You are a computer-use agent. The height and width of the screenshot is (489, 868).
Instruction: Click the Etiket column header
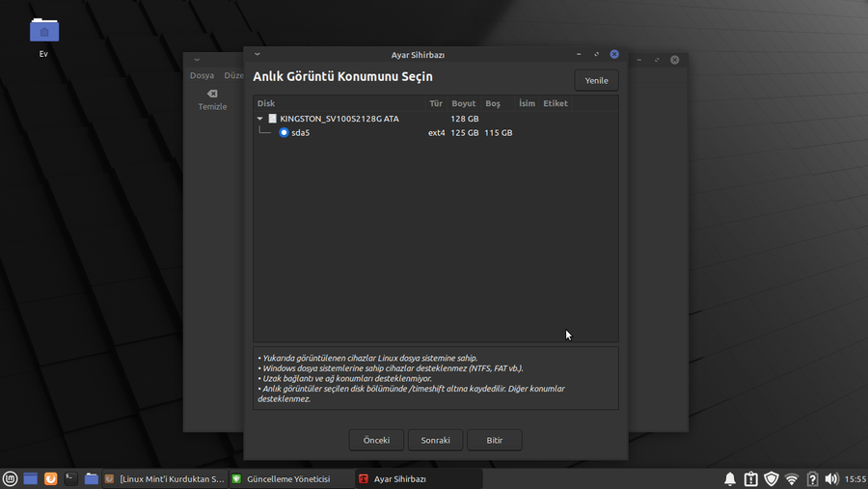click(x=556, y=103)
